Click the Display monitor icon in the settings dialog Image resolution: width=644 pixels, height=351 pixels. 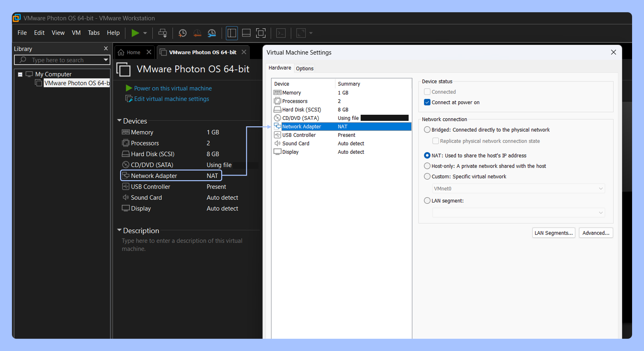pyautogui.click(x=277, y=152)
